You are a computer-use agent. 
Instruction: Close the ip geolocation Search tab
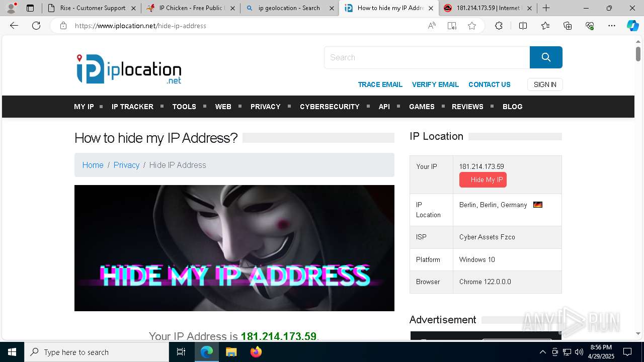click(x=332, y=8)
